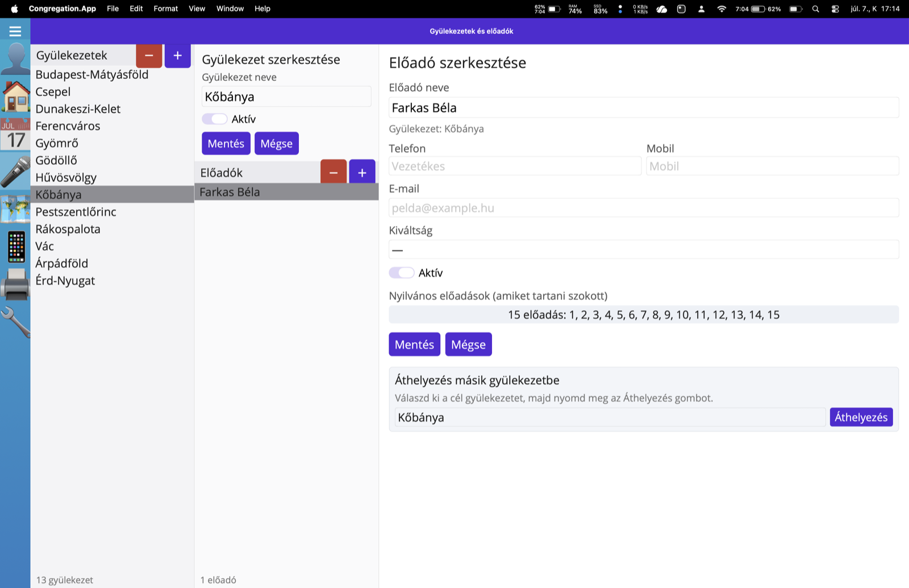Viewport: 909px width, 588px height.
Task: Open the house icon in sidebar
Action: pyautogui.click(x=15, y=97)
